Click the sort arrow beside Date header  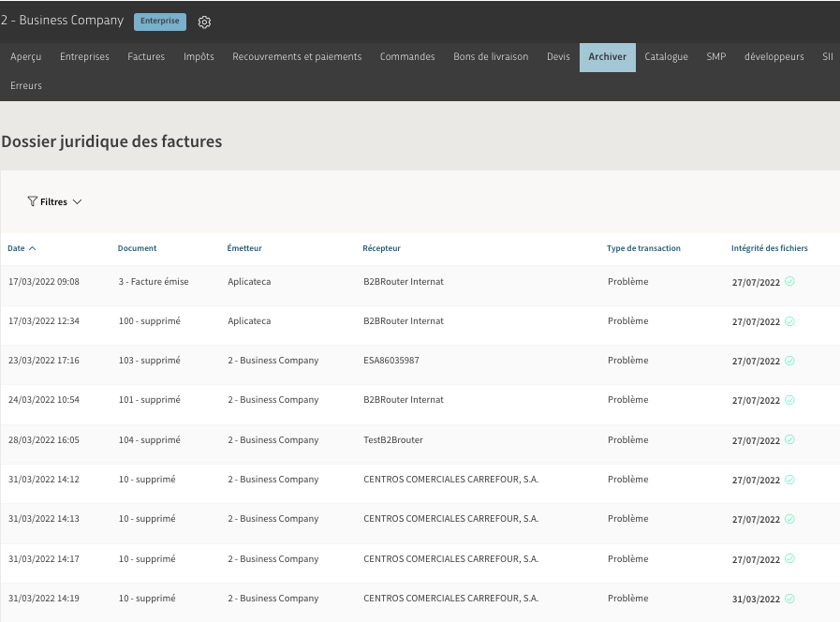(x=33, y=248)
